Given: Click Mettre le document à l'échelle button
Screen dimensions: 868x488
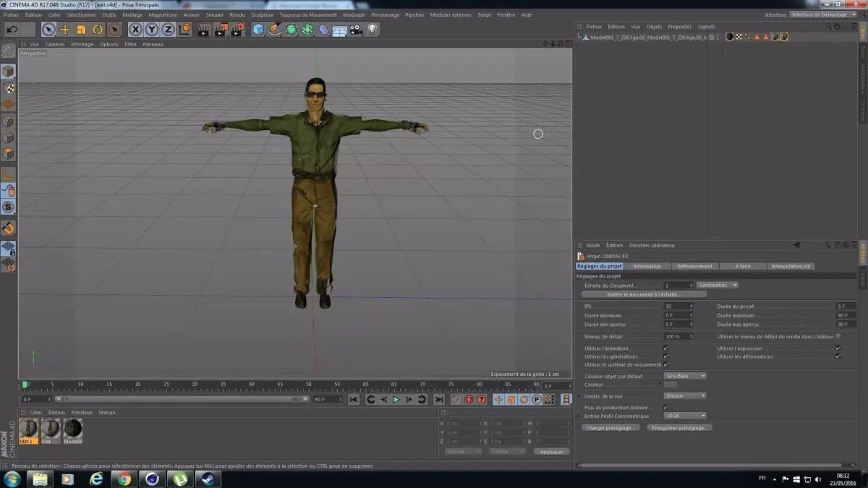Looking at the screenshot, I should [x=644, y=295].
